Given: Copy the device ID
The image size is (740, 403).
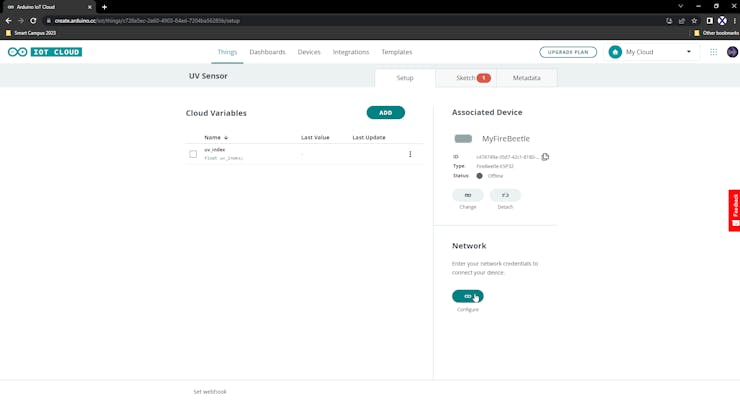Looking at the screenshot, I should (x=545, y=157).
